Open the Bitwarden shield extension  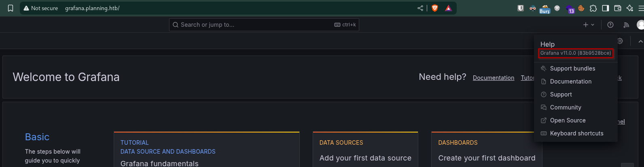tap(521, 8)
